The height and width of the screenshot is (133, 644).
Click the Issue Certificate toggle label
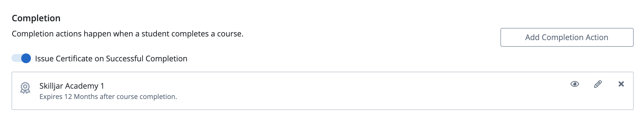click(111, 59)
